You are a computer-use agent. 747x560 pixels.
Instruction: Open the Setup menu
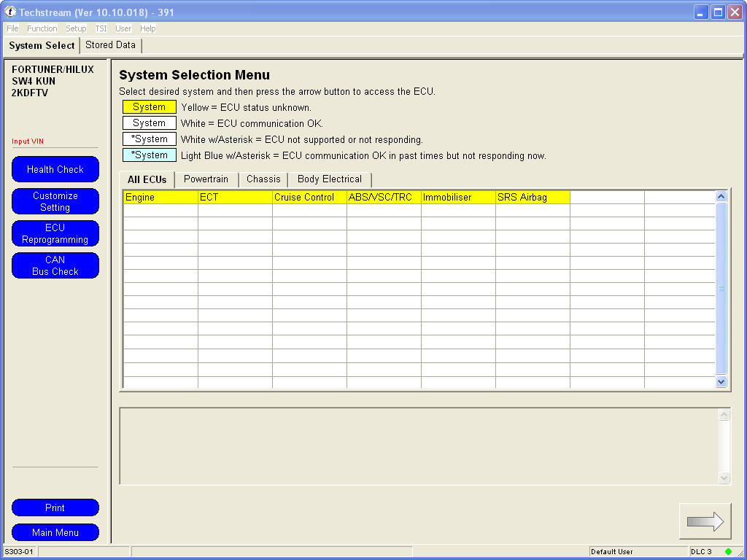[x=76, y=28]
